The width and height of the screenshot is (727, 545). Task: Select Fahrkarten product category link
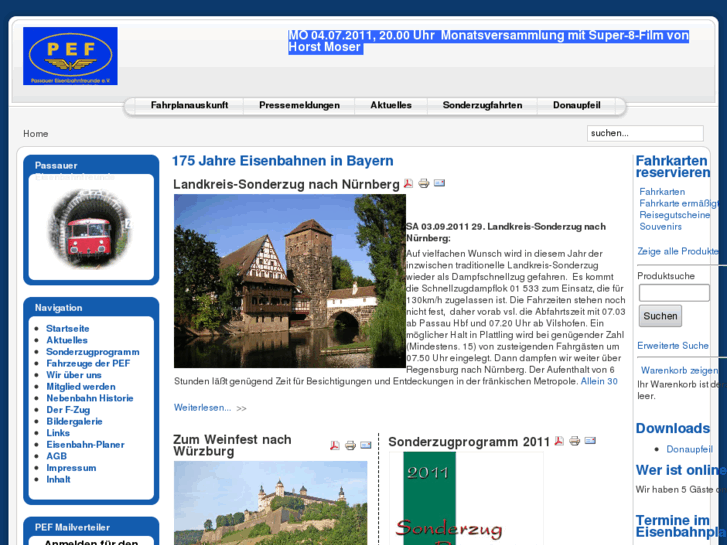coord(662,192)
